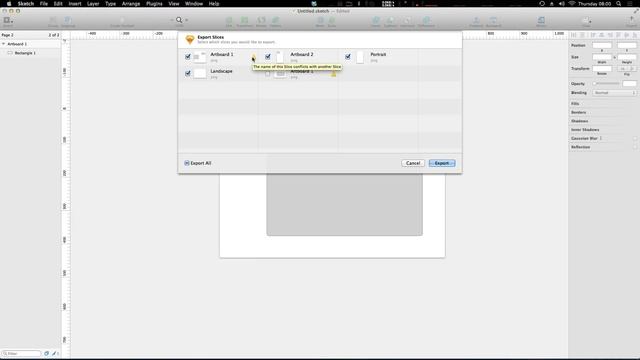The height and width of the screenshot is (360, 640).
Task: Click the Flatten toolbar icon
Action: 276,20
